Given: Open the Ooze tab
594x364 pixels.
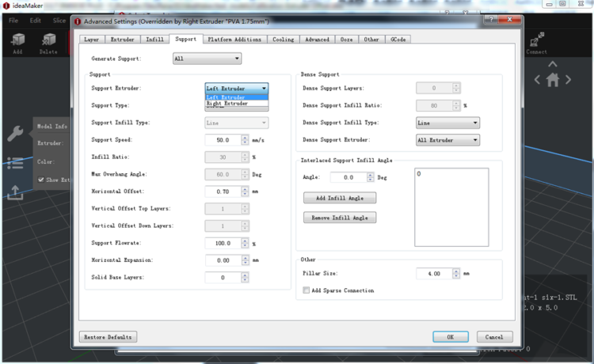Looking at the screenshot, I should click(347, 40).
